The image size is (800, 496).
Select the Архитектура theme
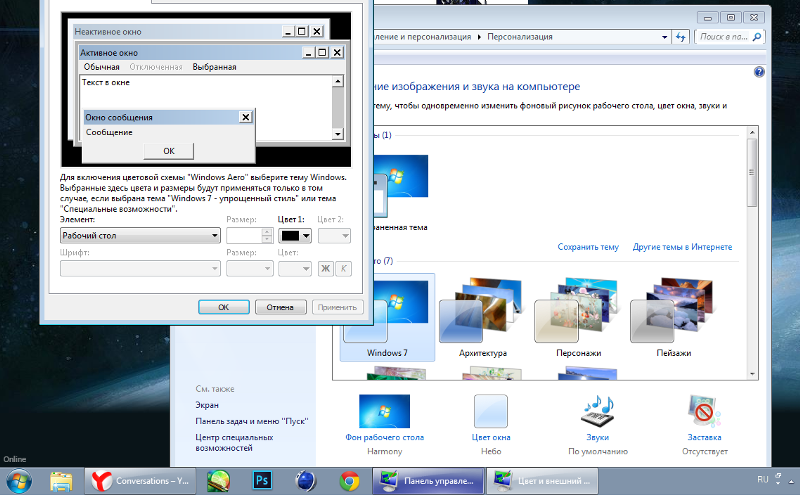point(482,317)
